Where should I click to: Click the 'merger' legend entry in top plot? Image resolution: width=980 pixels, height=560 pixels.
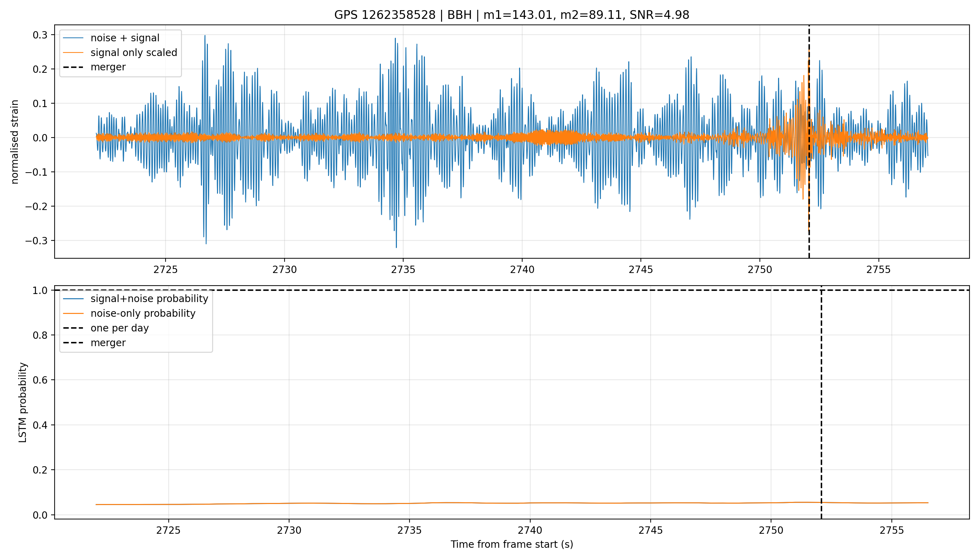108,67
